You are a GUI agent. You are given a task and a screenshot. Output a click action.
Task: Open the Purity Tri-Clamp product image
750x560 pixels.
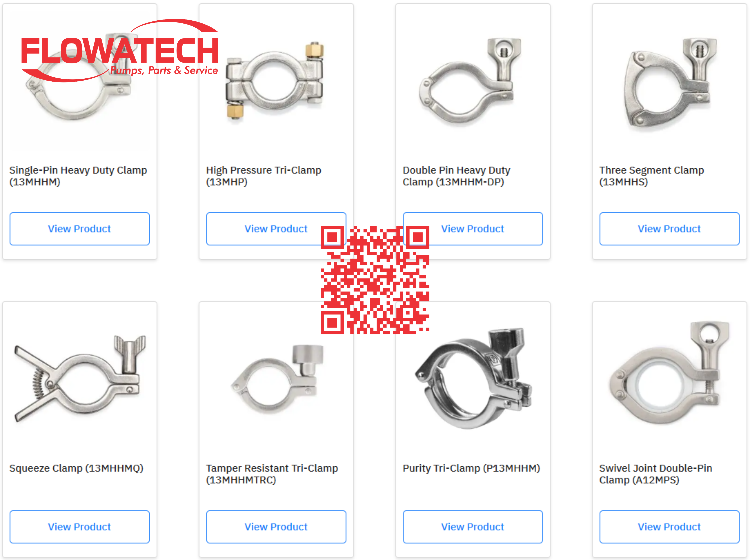[473, 378]
